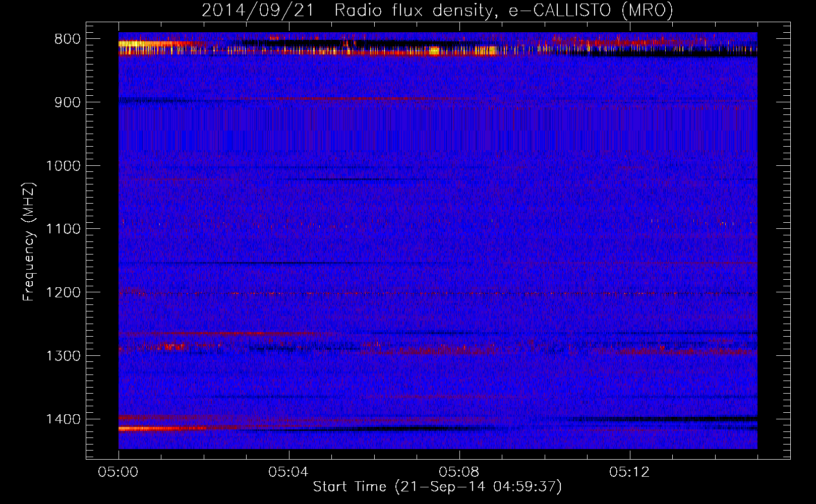Click the 1400 frequency tick label
The image size is (816, 504).
[63, 419]
